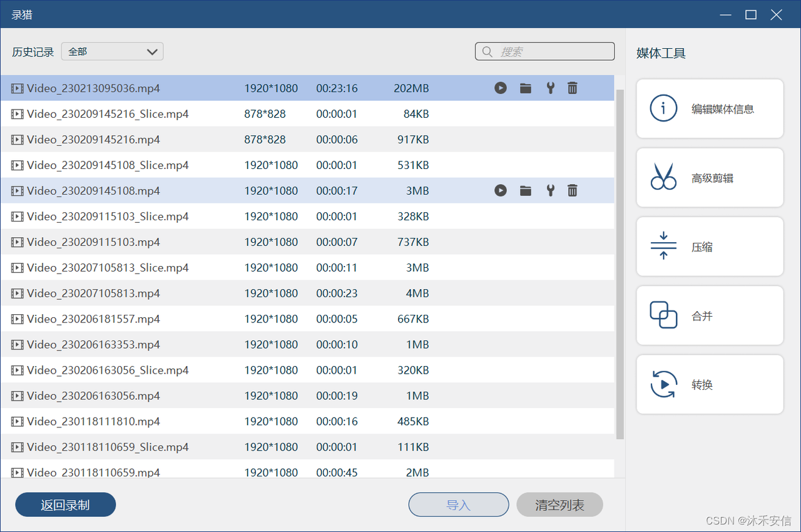
Task: Open the 高级剪辑 tool label
Action: pyautogui.click(x=712, y=178)
